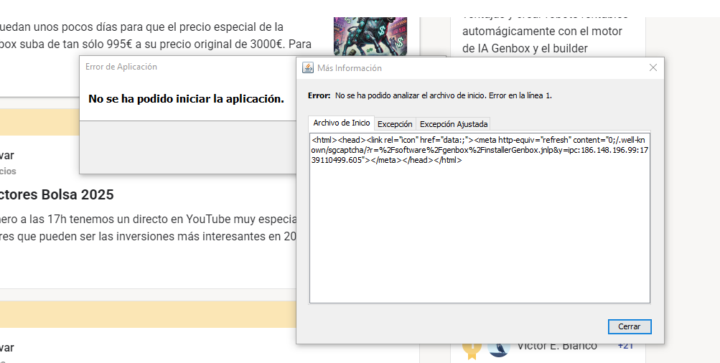Screen dimensions: 720x363
Task: Click the sidebar text 'de IA Genbox y el builder'
Action: pyautogui.click(x=525, y=48)
